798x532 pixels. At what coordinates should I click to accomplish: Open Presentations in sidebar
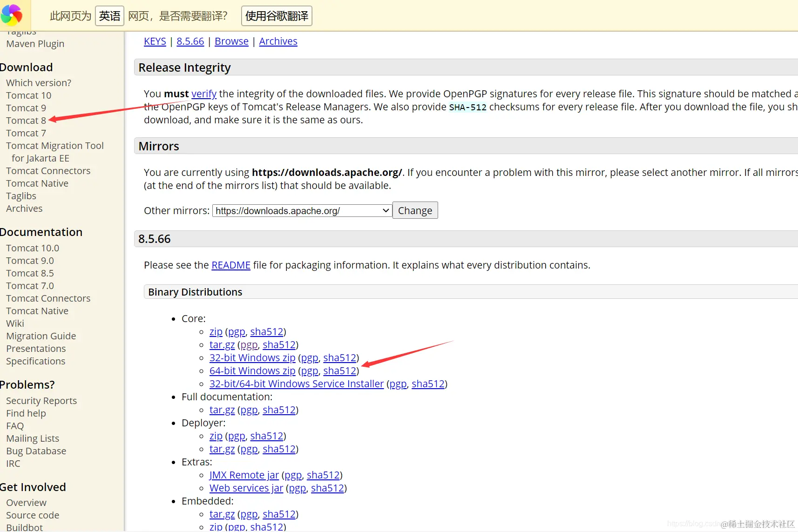pyautogui.click(x=36, y=349)
